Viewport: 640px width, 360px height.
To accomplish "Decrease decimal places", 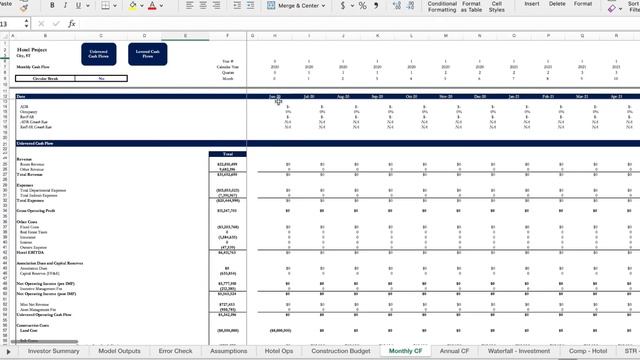I will pyautogui.click(x=410, y=5).
